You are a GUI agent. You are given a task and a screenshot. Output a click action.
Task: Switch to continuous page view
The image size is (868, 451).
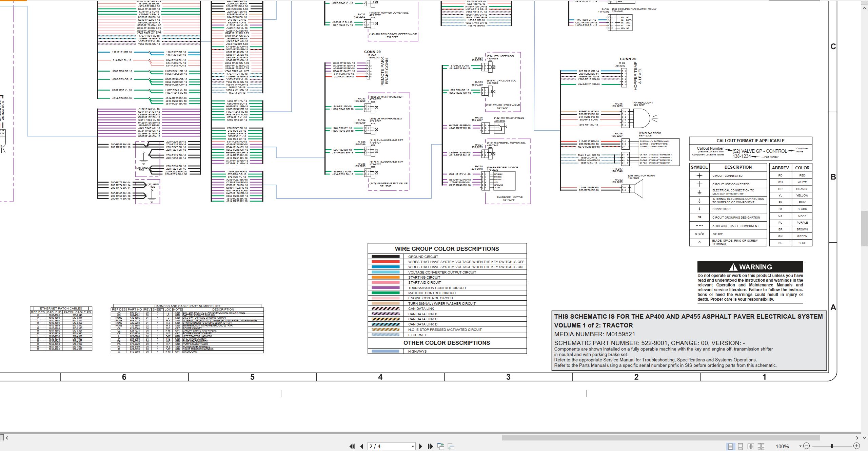(741, 447)
